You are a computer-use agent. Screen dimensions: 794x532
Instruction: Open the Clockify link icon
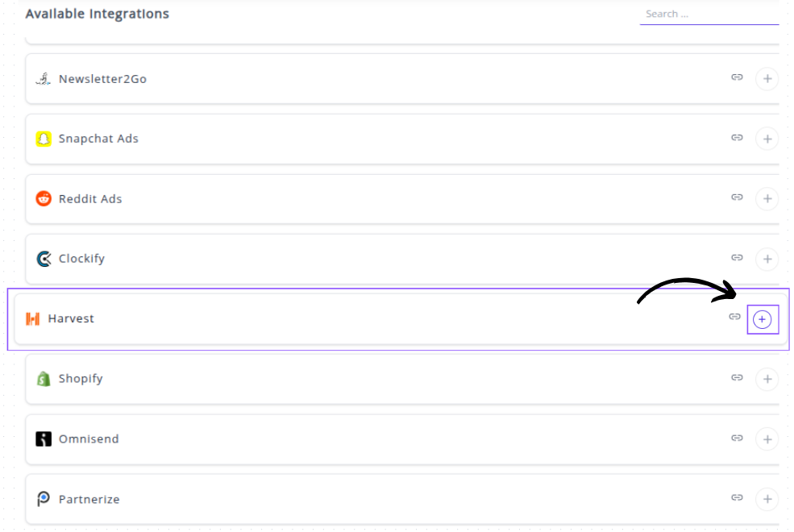(x=737, y=258)
